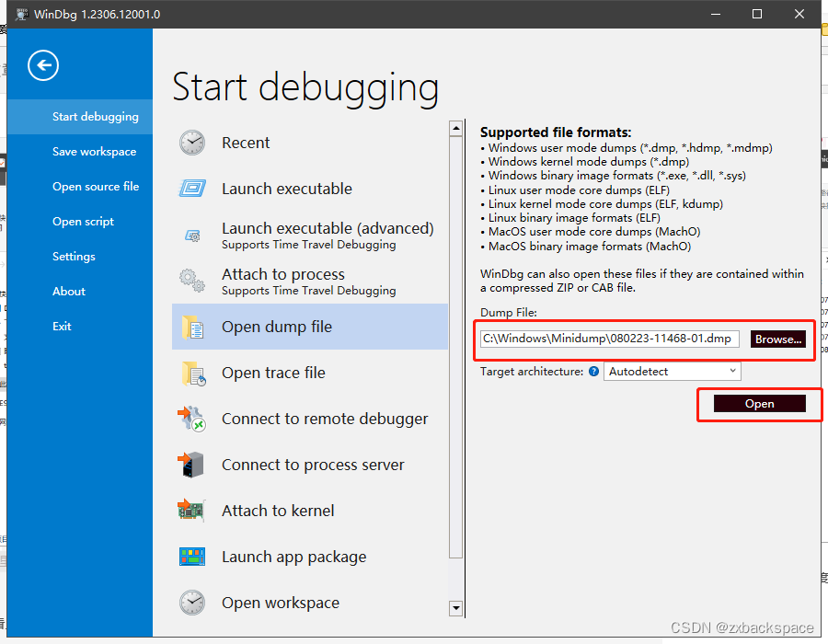Select Attach to kernel label
This screenshot has width=828, height=644.
tap(278, 511)
